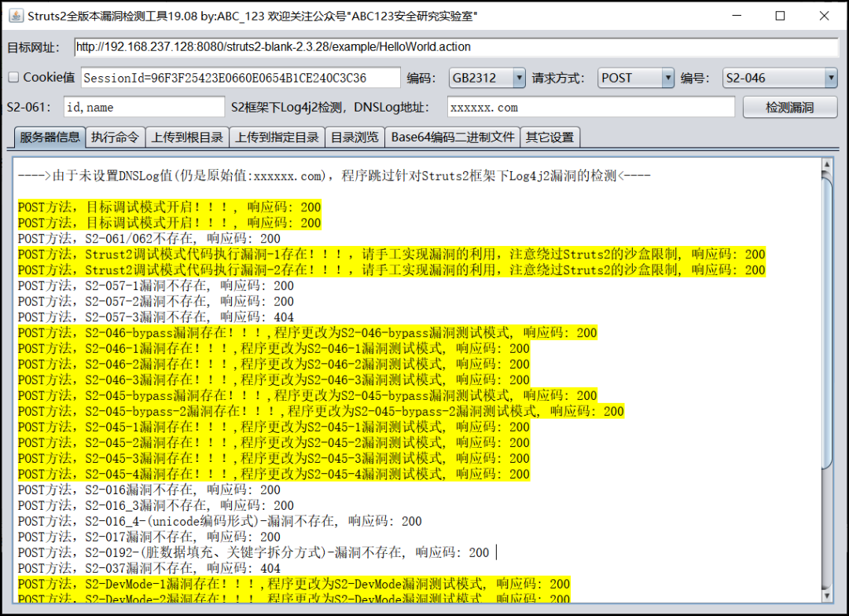Viewport: 849px width, 616px height.
Task: Click the line 'S2-057-2漏洞不存在'
Action: coord(156,302)
